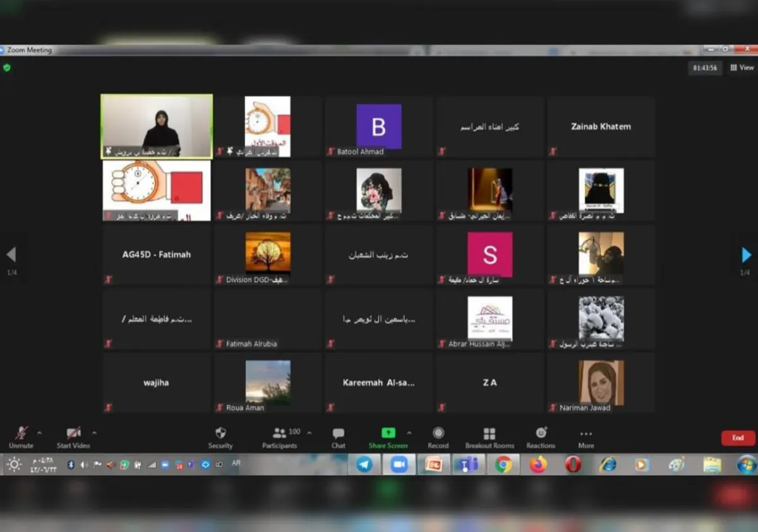Start the video camera
Image resolution: width=758 pixels, height=532 pixels.
[73, 438]
